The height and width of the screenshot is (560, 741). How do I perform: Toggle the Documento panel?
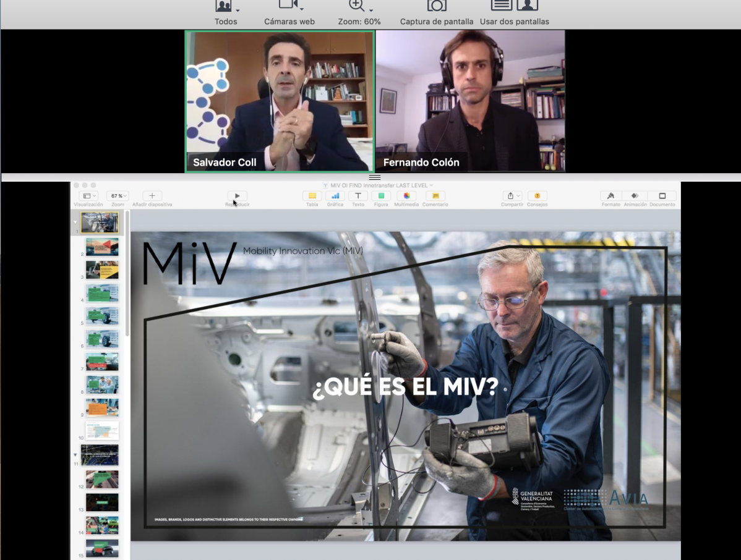pos(662,195)
